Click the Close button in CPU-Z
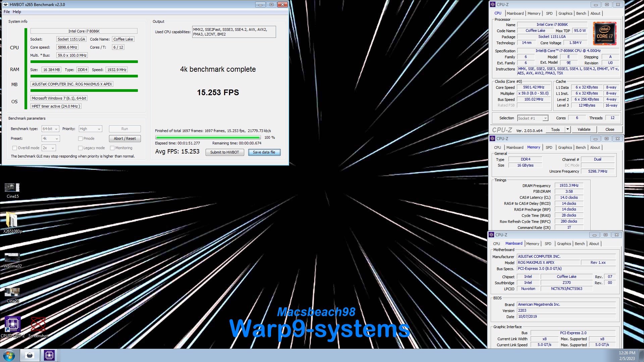 point(610,129)
